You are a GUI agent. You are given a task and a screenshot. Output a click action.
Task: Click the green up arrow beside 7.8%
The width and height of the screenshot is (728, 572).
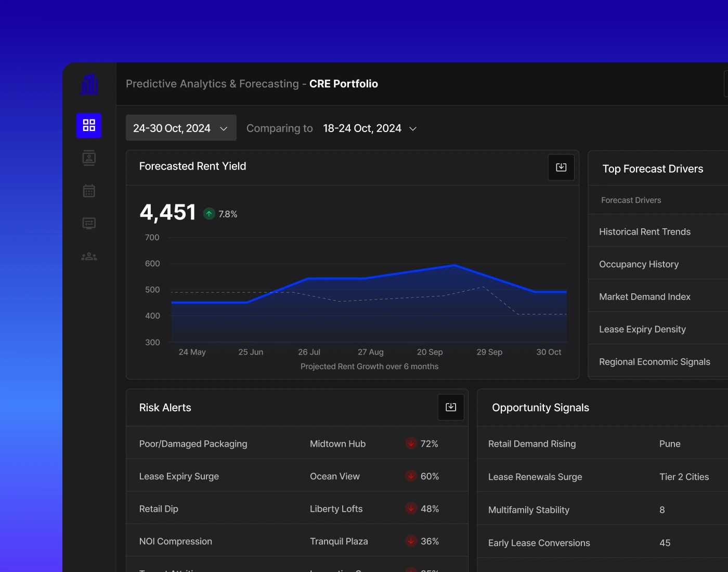click(x=209, y=214)
